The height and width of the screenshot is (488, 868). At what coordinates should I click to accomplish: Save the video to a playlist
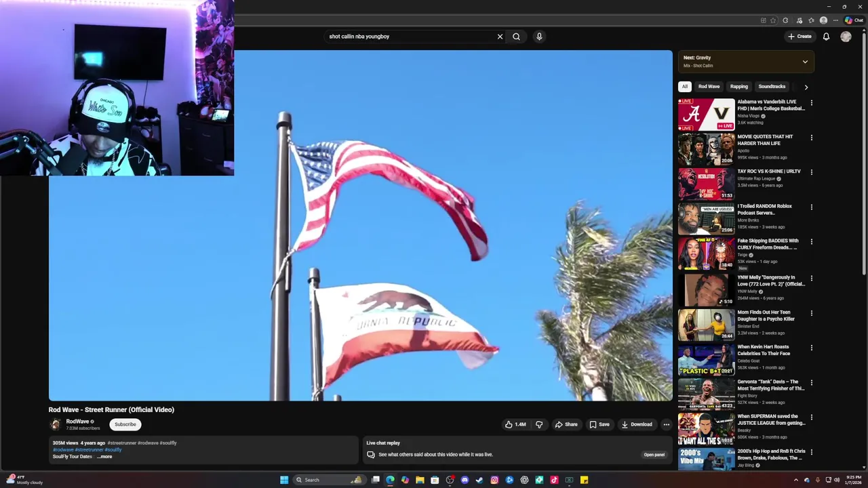(599, 424)
